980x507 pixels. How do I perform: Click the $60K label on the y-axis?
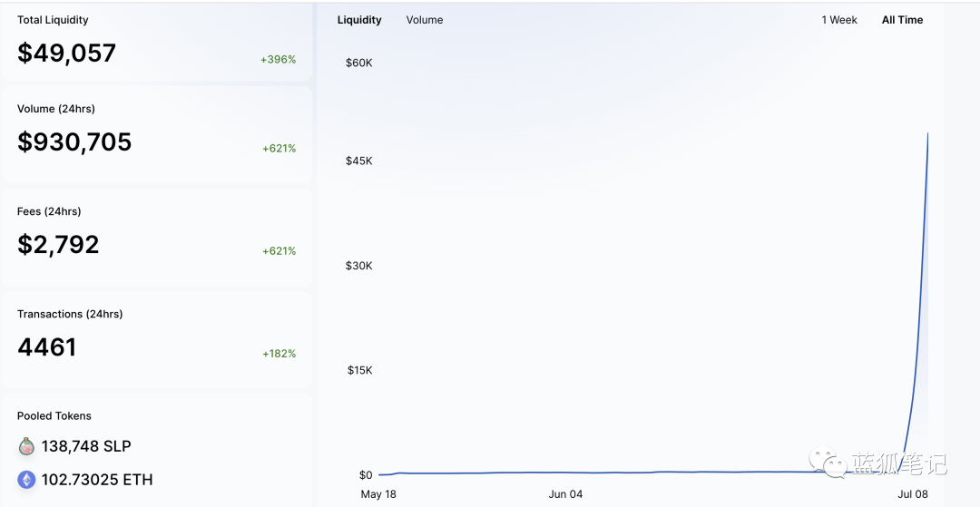point(358,63)
